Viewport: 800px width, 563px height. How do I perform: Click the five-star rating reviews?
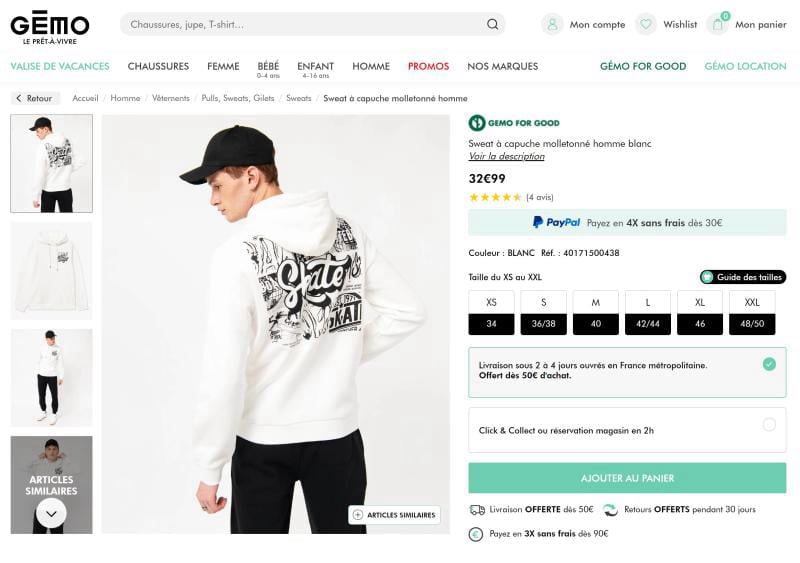(495, 197)
